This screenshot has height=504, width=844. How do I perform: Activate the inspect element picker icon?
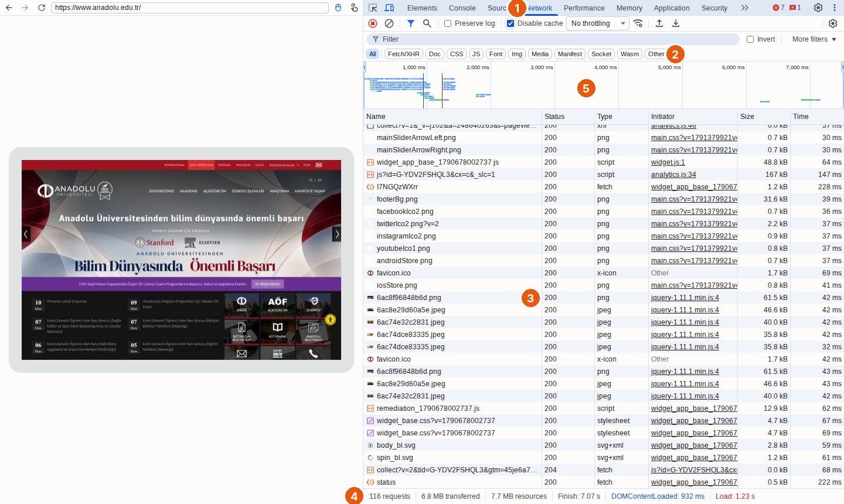tap(373, 8)
